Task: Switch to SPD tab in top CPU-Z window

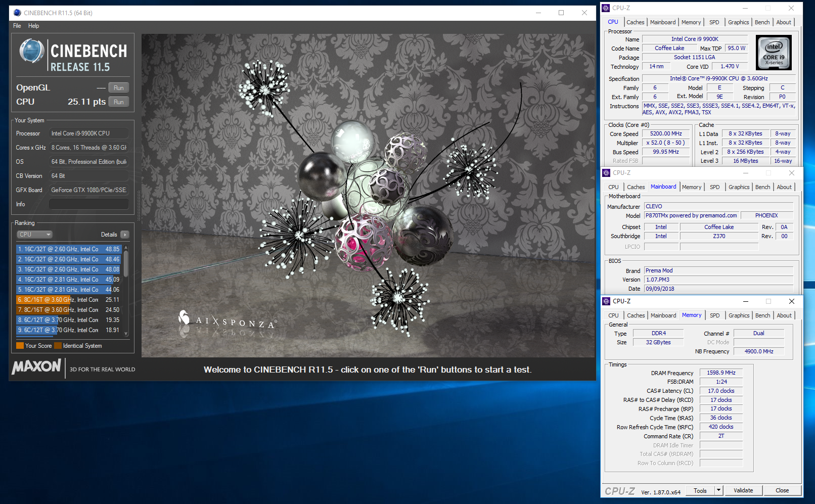Action: 714,22
